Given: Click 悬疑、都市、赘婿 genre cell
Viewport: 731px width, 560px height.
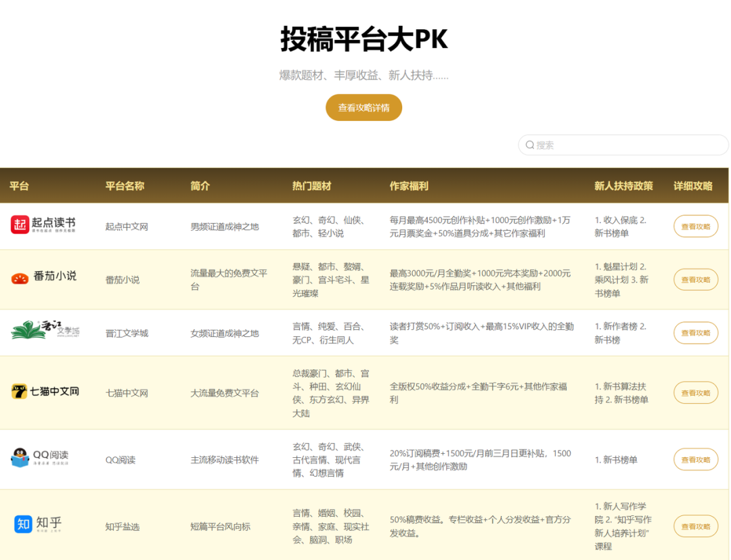Looking at the screenshot, I should pyautogui.click(x=331, y=279).
